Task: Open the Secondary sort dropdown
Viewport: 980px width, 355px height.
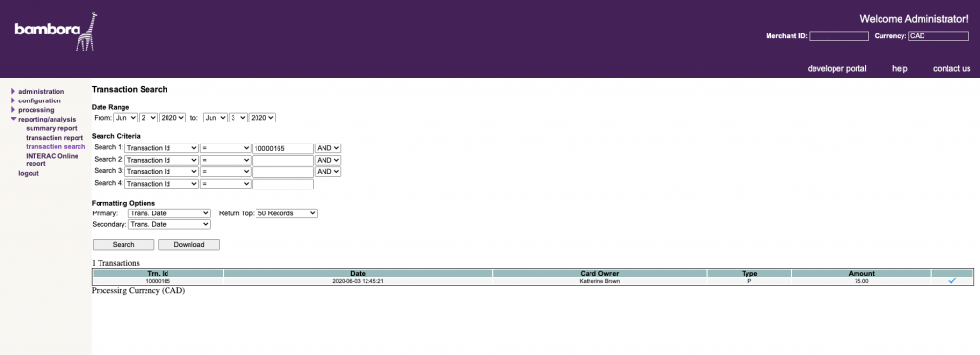Action: coord(169,224)
